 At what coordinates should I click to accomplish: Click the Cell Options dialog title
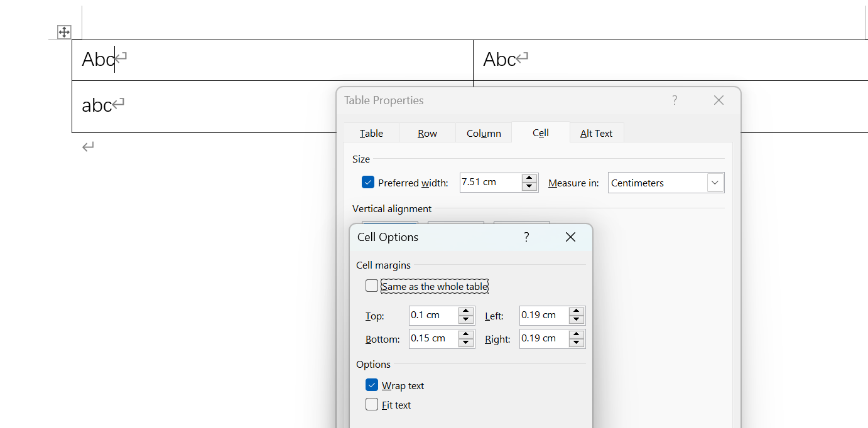pos(388,237)
